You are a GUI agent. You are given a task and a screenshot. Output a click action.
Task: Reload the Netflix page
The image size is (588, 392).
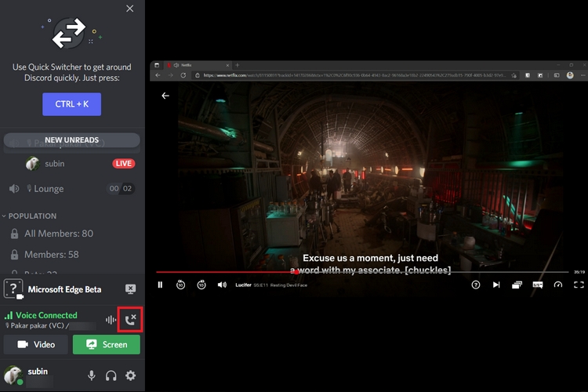click(183, 75)
